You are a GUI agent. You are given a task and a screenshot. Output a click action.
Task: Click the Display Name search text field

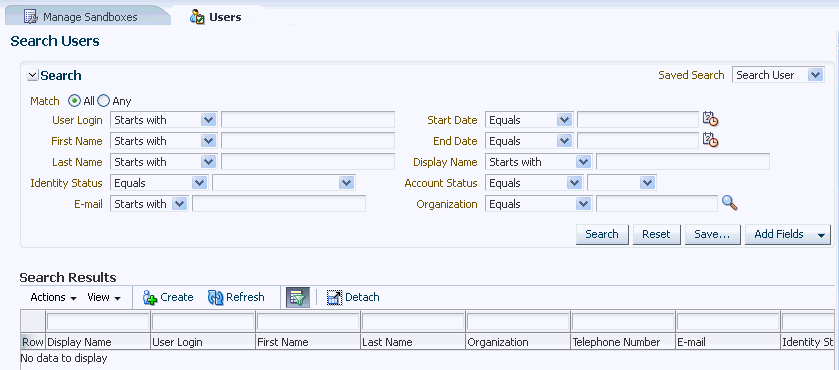pyautogui.click(x=683, y=162)
